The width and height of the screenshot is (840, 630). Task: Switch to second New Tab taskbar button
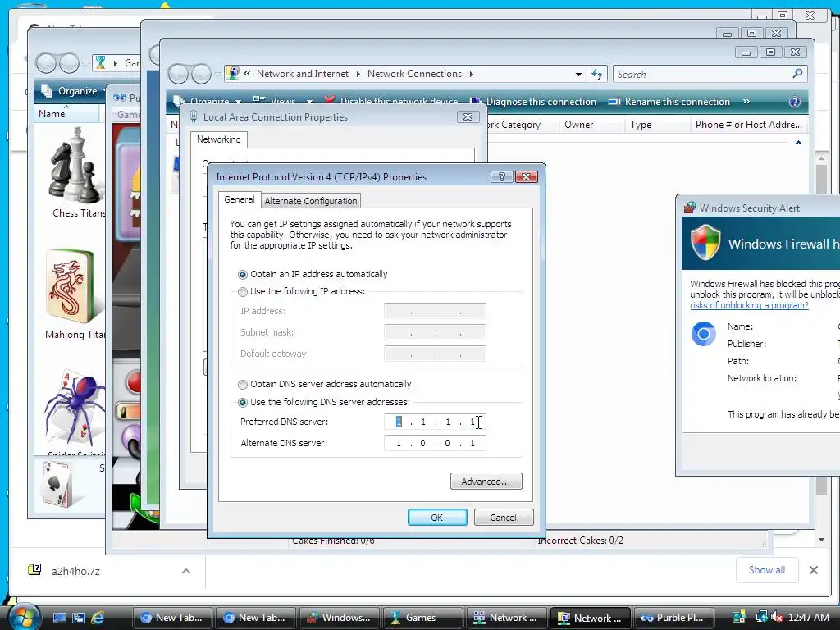[x=256, y=618]
